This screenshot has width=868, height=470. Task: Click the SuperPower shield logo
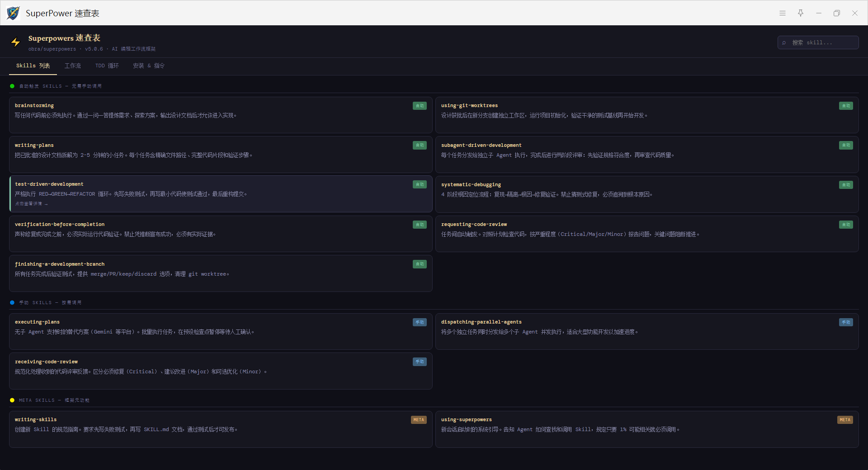click(x=13, y=13)
